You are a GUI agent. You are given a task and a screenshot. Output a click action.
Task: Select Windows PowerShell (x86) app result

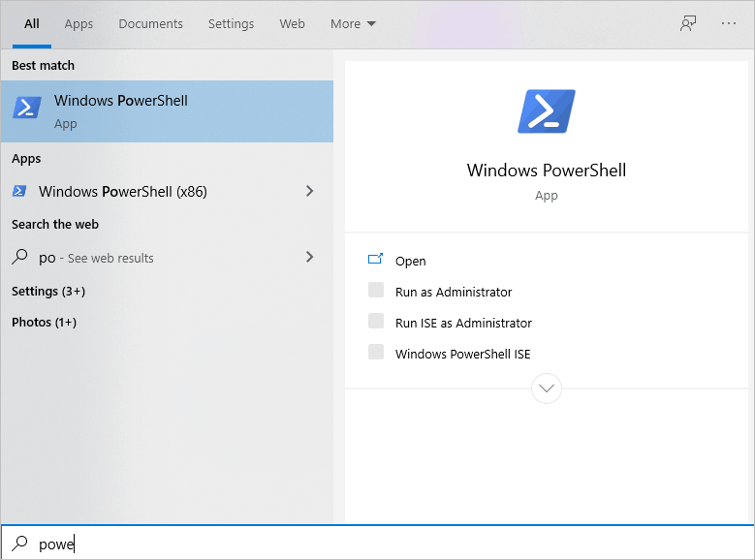167,191
